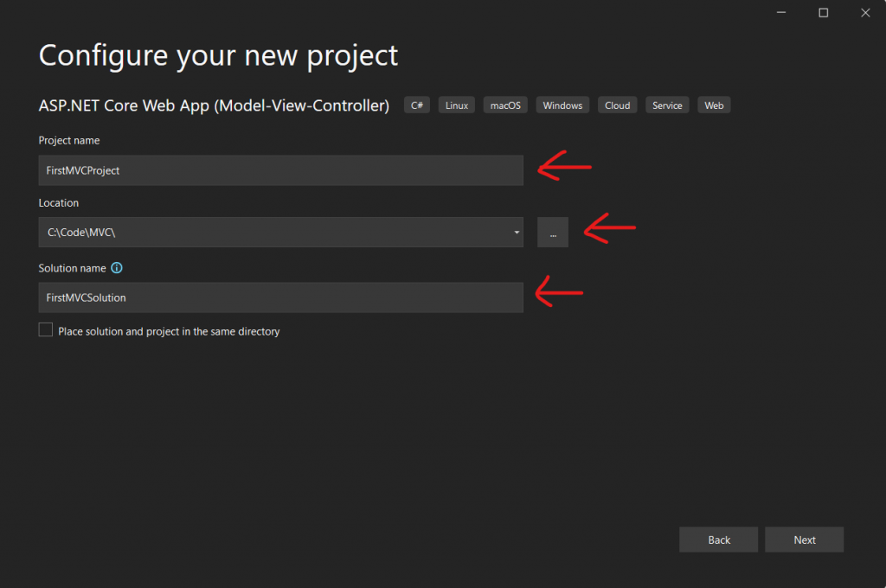Image resolution: width=886 pixels, height=588 pixels.
Task: Click the browse location ellipsis button
Action: coord(552,233)
